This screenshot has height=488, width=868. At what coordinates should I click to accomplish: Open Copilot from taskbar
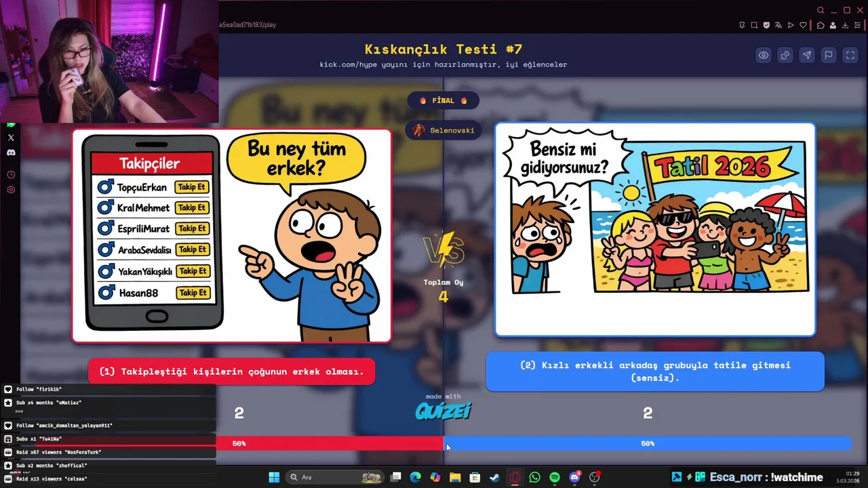[x=435, y=477]
